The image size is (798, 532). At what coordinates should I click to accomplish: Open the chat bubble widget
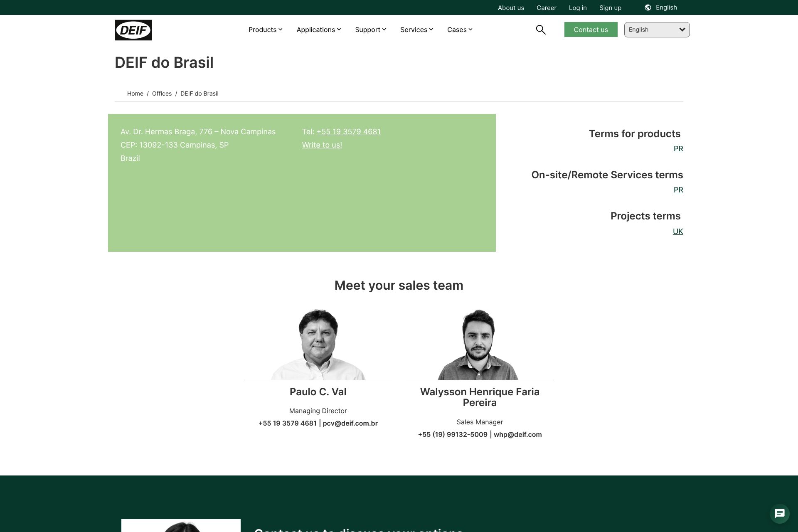pos(780,514)
